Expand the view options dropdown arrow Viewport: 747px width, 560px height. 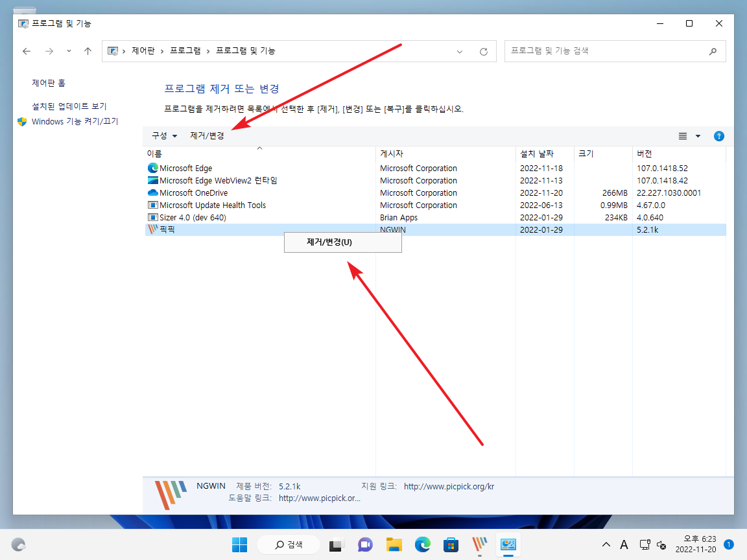(x=698, y=136)
